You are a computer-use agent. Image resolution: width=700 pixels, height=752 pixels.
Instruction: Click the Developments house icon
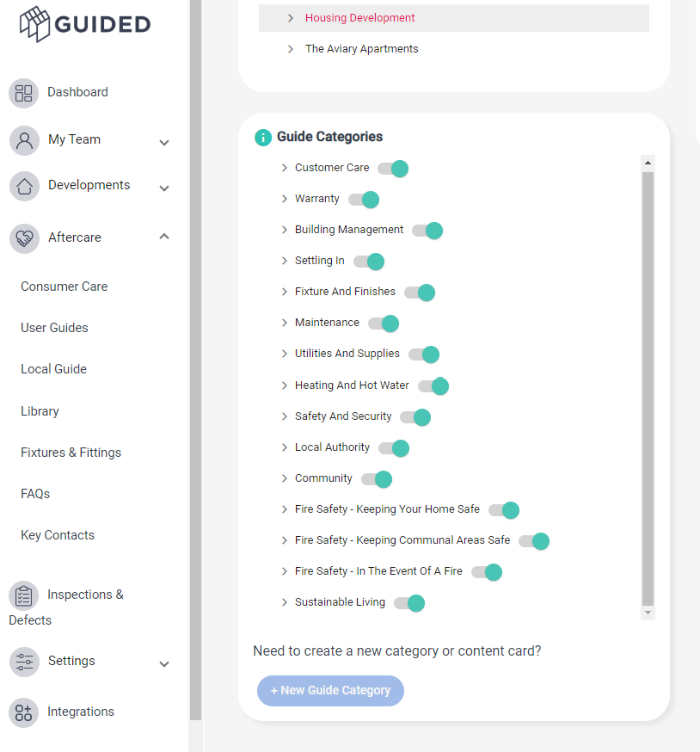click(x=24, y=186)
